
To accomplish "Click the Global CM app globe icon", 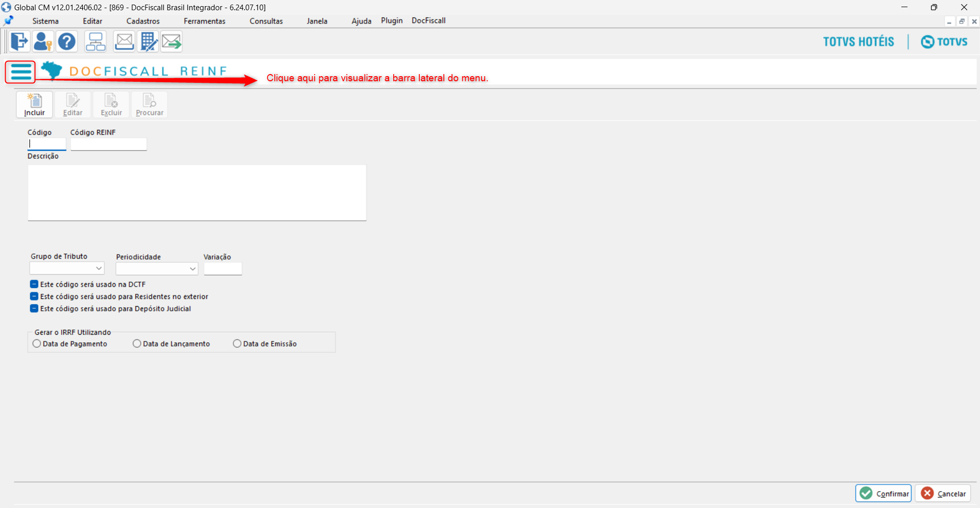I will coord(6,7).
